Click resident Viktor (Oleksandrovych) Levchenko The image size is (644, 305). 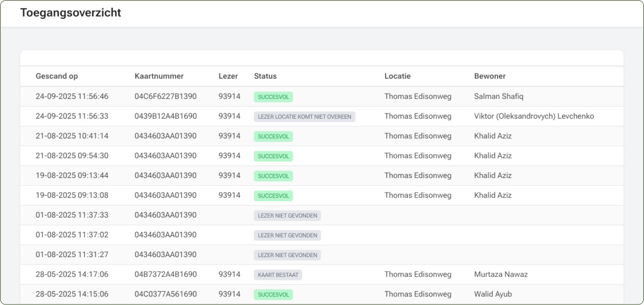click(534, 116)
